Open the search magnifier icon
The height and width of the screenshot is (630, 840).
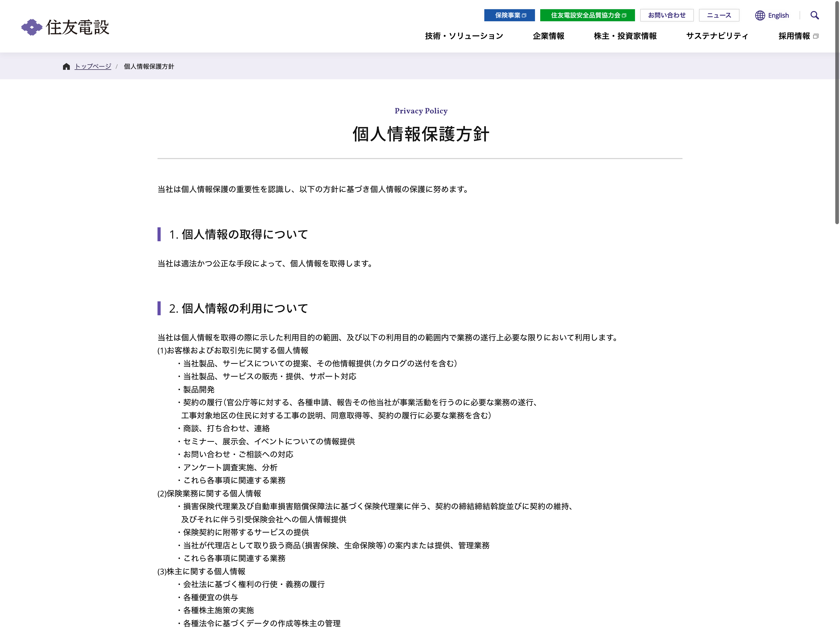[x=814, y=15]
